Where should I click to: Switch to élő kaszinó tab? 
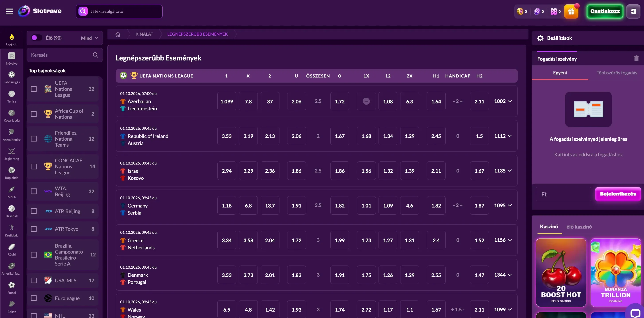pyautogui.click(x=579, y=227)
